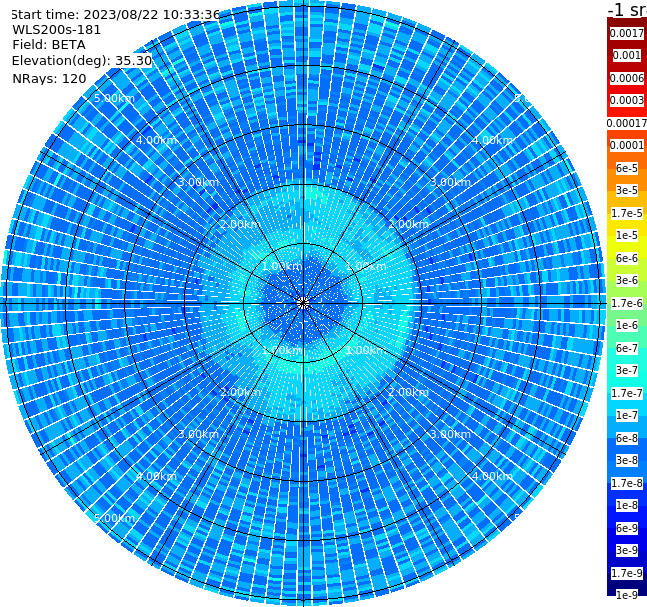Click the 6e-5 colorbar label

(627, 168)
